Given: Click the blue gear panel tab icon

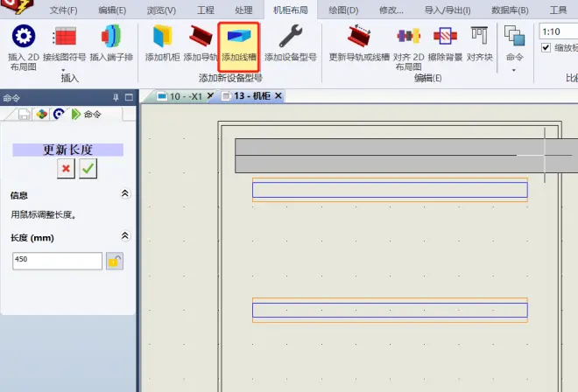Looking at the screenshot, I should pyautogui.click(x=59, y=114).
